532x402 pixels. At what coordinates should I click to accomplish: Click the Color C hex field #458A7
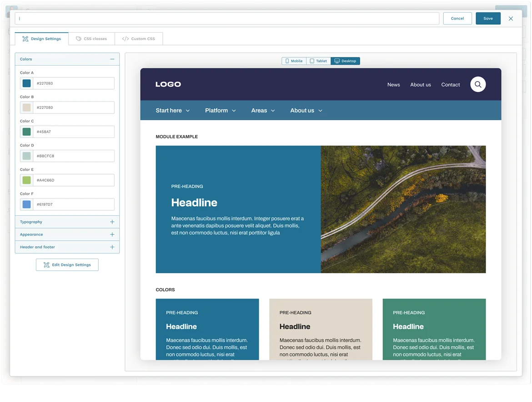point(74,132)
